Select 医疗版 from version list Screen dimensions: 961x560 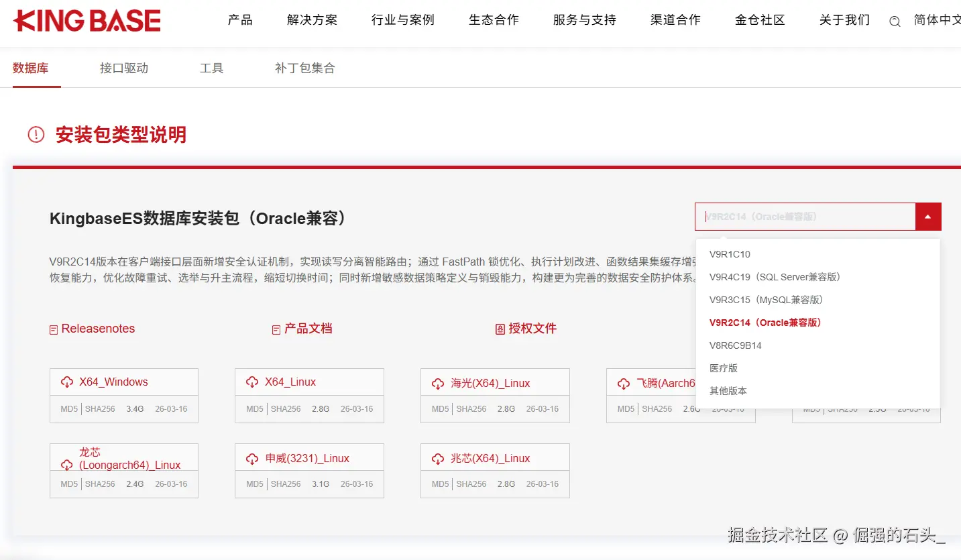pyautogui.click(x=818, y=368)
